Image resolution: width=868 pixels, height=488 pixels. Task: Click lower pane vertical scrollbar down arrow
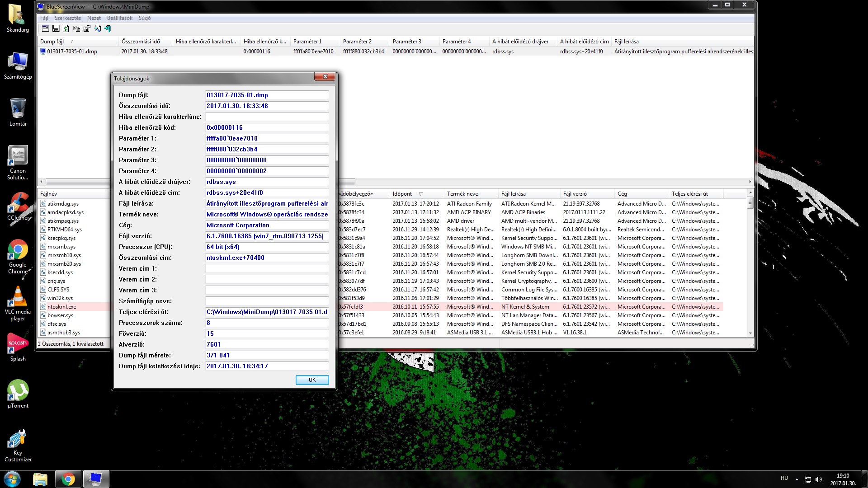[x=750, y=333]
